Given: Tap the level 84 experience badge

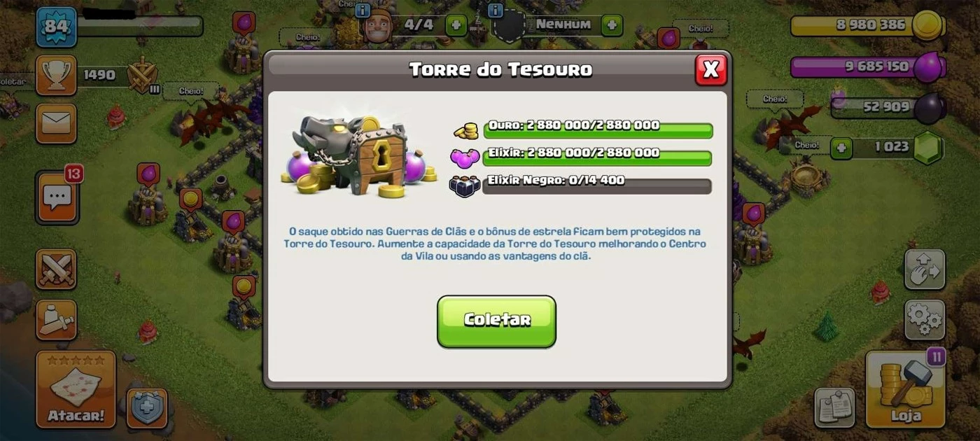Looking at the screenshot, I should pyautogui.click(x=56, y=27).
